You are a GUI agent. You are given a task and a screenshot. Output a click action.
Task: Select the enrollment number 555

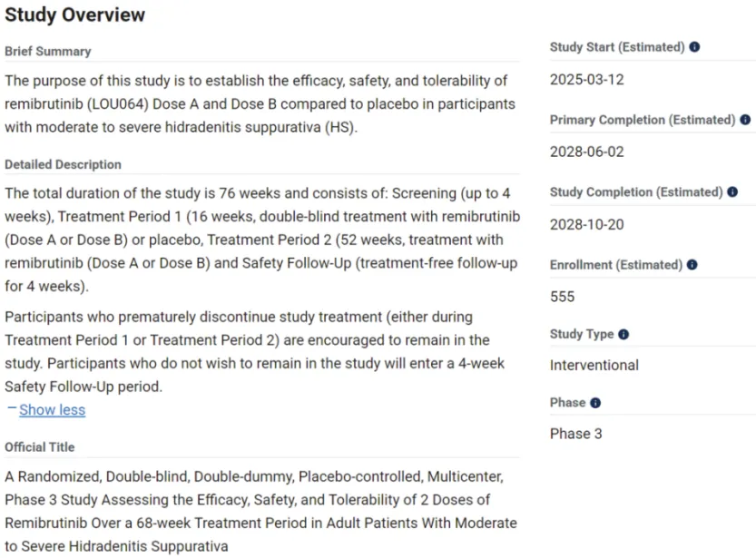tap(562, 297)
